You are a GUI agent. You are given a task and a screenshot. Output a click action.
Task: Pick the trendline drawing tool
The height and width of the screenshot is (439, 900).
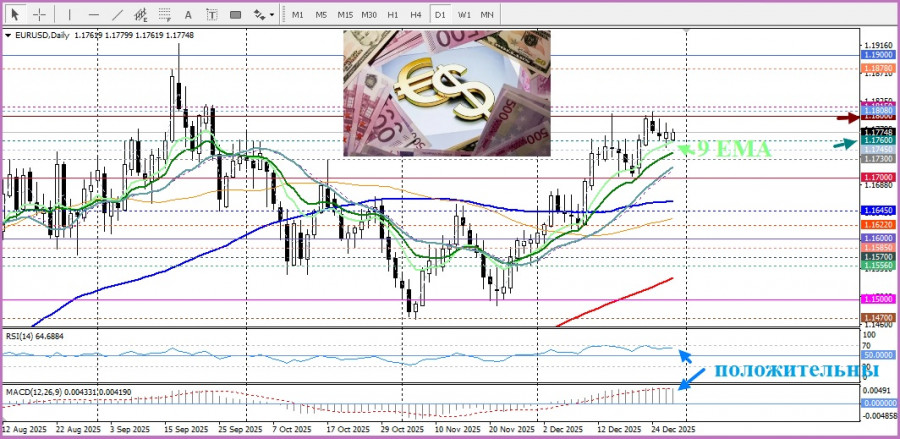118,15
